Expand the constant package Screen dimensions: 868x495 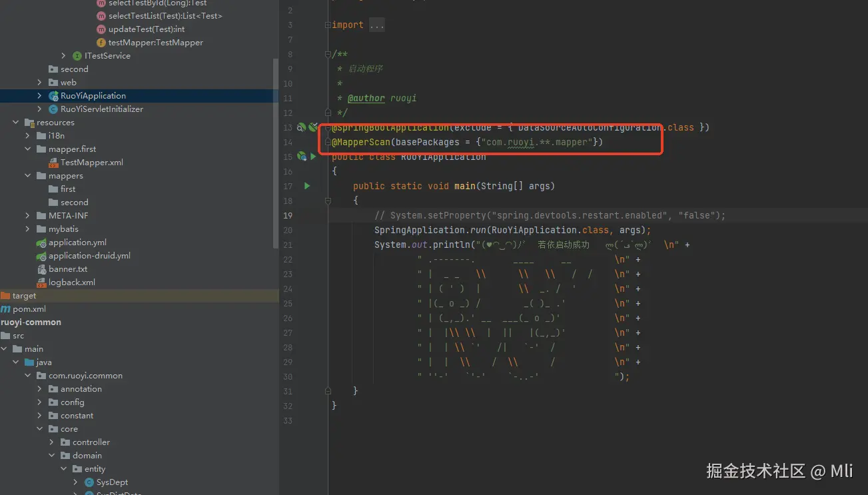[x=40, y=416]
